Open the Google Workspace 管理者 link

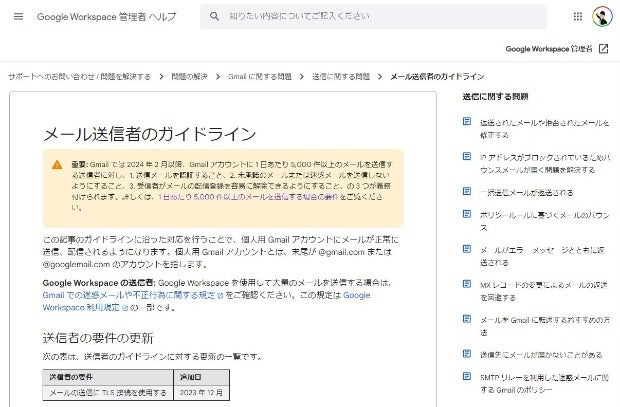[549, 48]
